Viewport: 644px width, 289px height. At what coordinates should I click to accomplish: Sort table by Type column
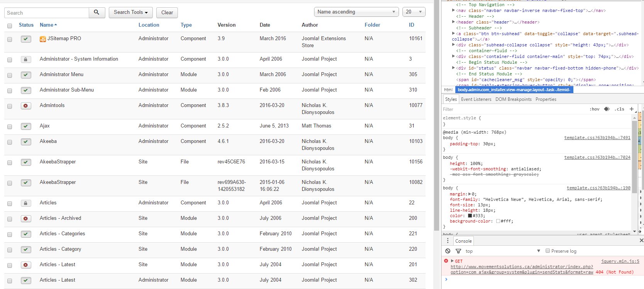point(186,25)
